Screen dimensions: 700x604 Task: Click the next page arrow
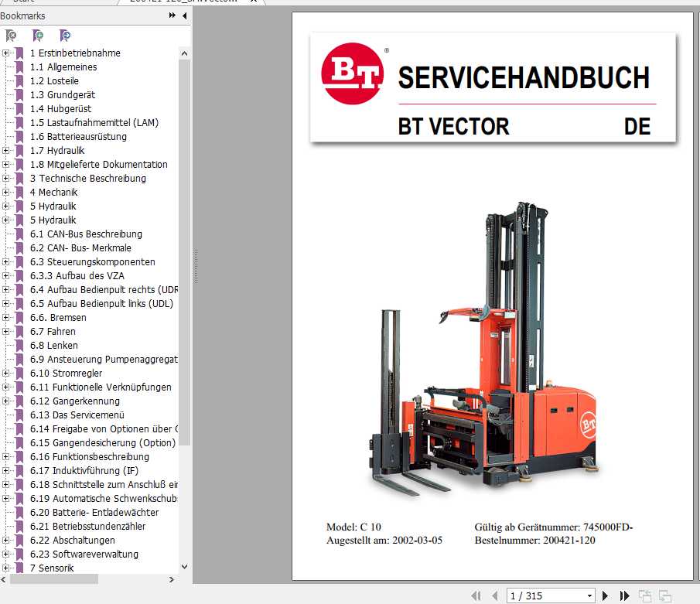coord(606,594)
